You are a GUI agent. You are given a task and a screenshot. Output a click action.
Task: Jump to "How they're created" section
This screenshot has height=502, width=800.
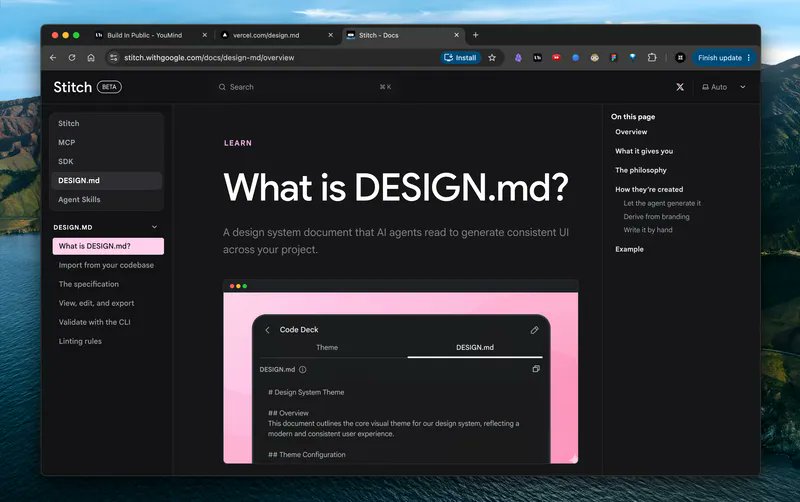[649, 189]
